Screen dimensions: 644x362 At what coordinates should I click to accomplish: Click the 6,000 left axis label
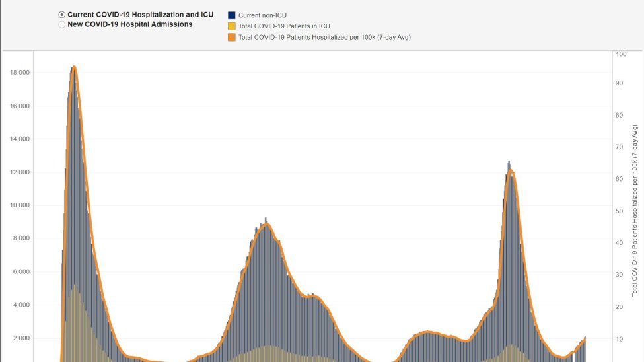click(x=21, y=272)
